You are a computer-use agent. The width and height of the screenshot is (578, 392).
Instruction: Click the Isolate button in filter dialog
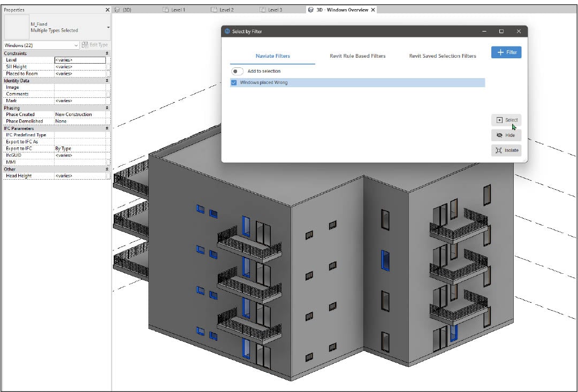coord(506,150)
